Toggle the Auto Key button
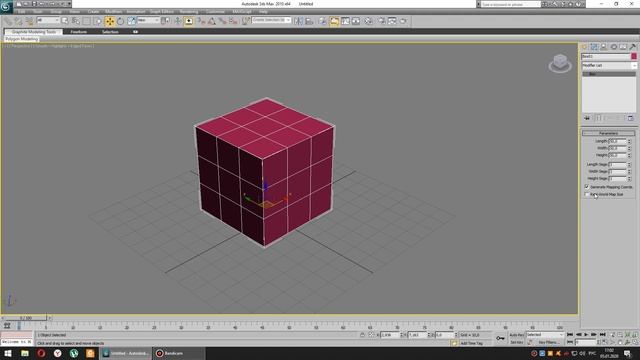Viewport: 640px width, 360px height. [x=516, y=335]
